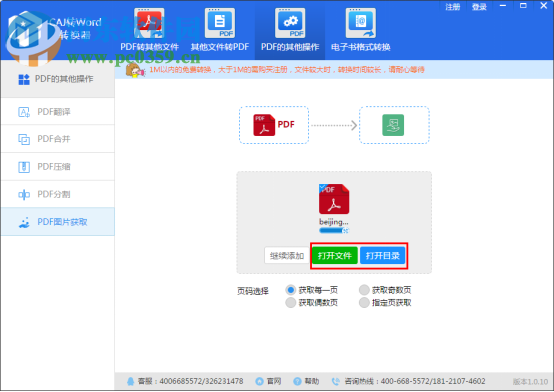Switch to PDF分割 in sidebar
Screen dimensions: 554x392
(x=58, y=194)
